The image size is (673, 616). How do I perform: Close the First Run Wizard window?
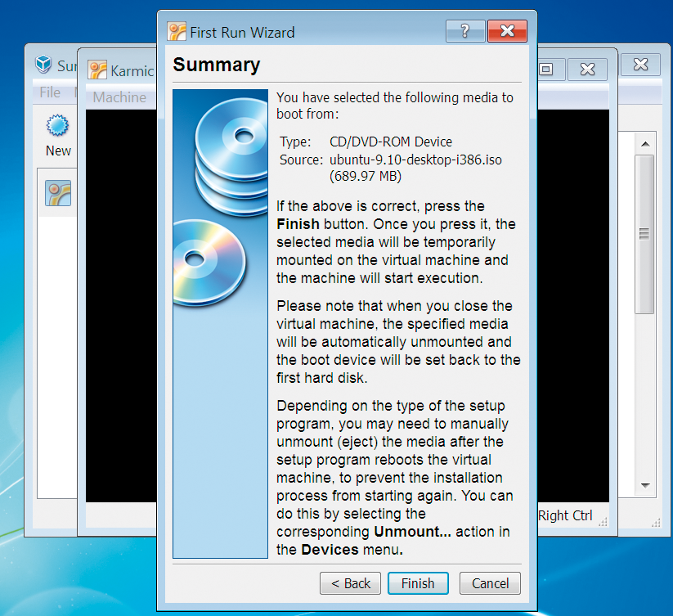point(507,31)
